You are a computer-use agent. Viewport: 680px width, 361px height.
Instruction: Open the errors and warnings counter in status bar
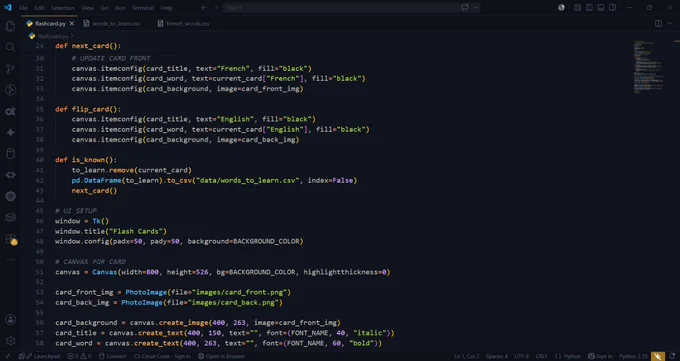click(x=79, y=356)
